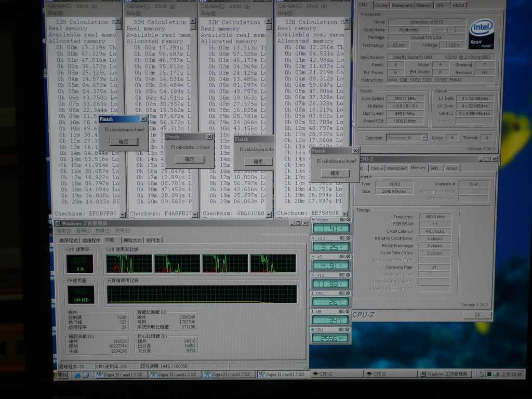Open the 開始 Start menu
532x399 pixels.
click(x=61, y=375)
